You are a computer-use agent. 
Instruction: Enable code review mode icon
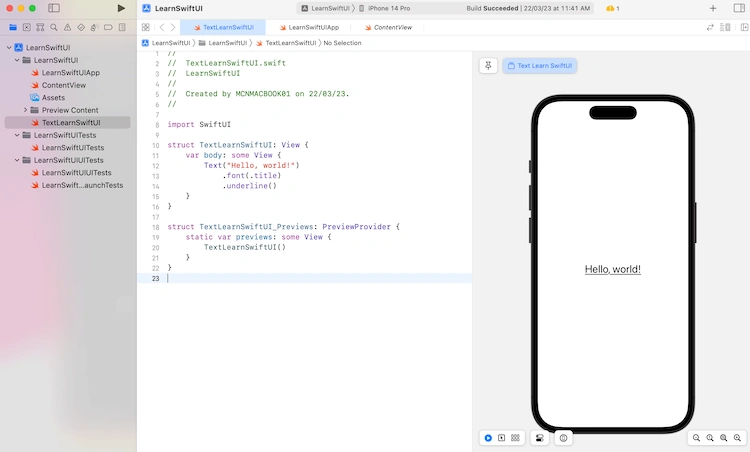tap(710, 27)
